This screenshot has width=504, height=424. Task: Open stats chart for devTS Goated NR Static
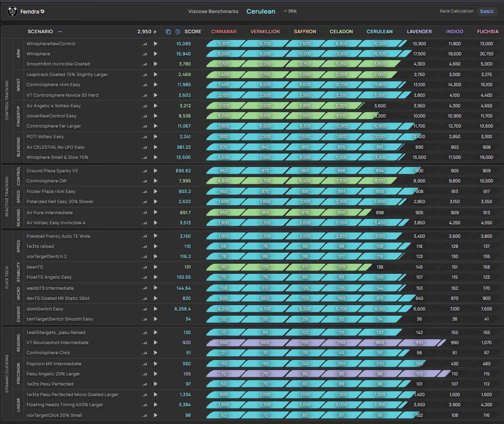[145, 298]
